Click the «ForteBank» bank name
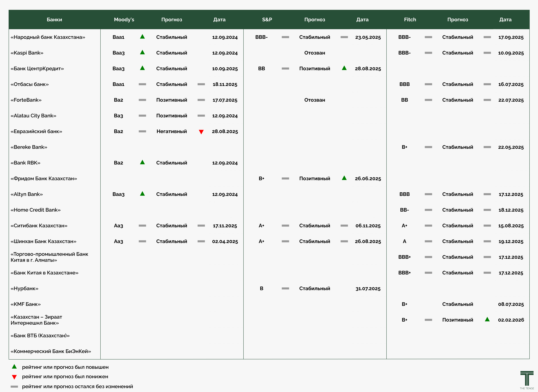This screenshot has width=538, height=392. (x=26, y=100)
